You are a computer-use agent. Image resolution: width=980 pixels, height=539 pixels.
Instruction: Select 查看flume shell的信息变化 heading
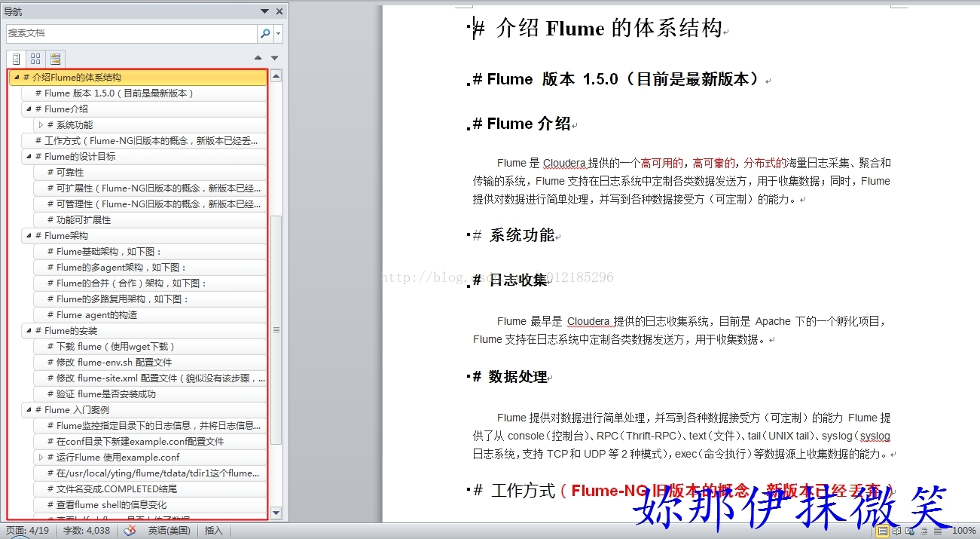pos(151,505)
